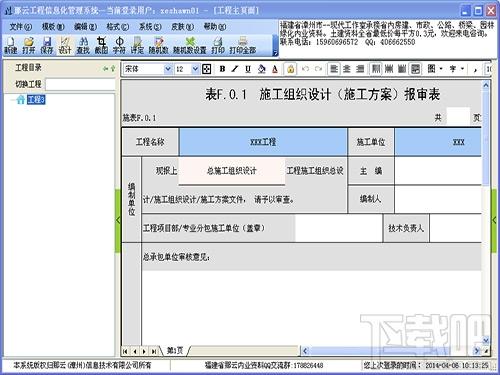
Task: Toggle the 设计 (Design) mode icon
Action: coord(65,45)
